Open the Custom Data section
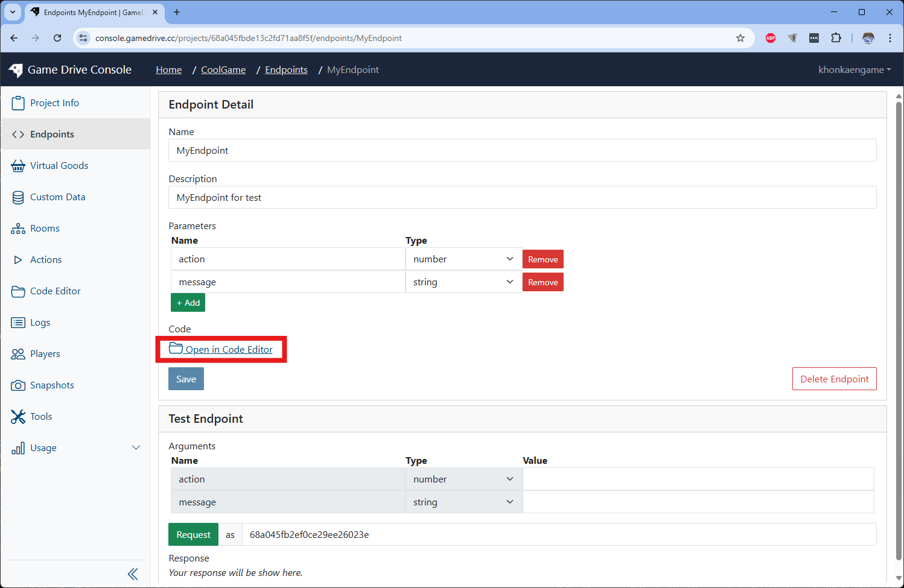Image resolution: width=904 pixels, height=588 pixels. 57,197
